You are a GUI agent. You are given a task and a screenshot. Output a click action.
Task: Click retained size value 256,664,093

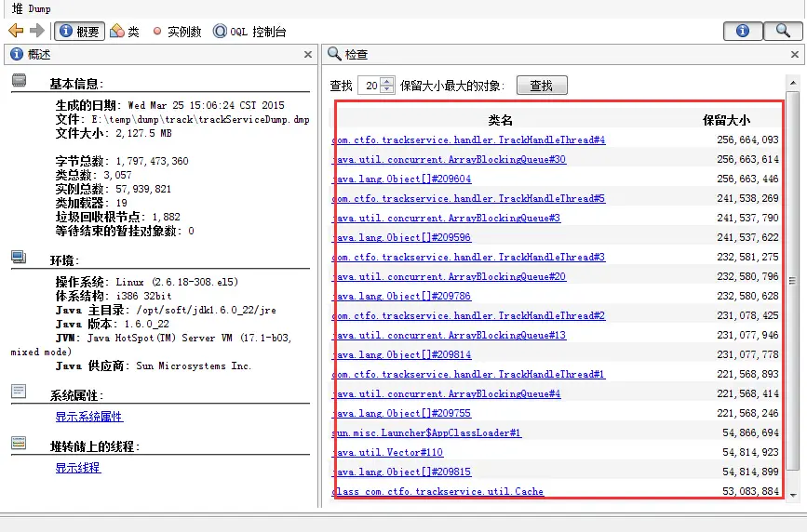(x=747, y=140)
